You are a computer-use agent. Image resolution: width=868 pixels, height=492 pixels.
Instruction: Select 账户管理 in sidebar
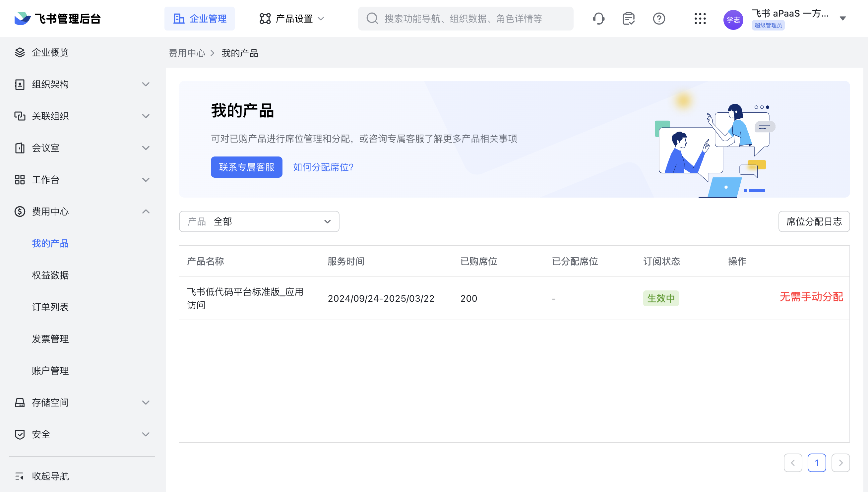[x=50, y=371]
